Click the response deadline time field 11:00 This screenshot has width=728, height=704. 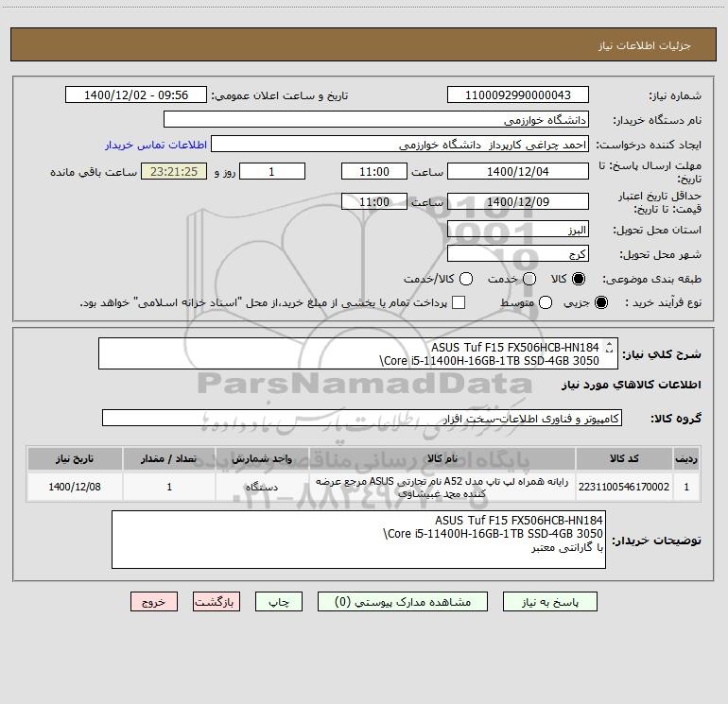pyautogui.click(x=374, y=172)
